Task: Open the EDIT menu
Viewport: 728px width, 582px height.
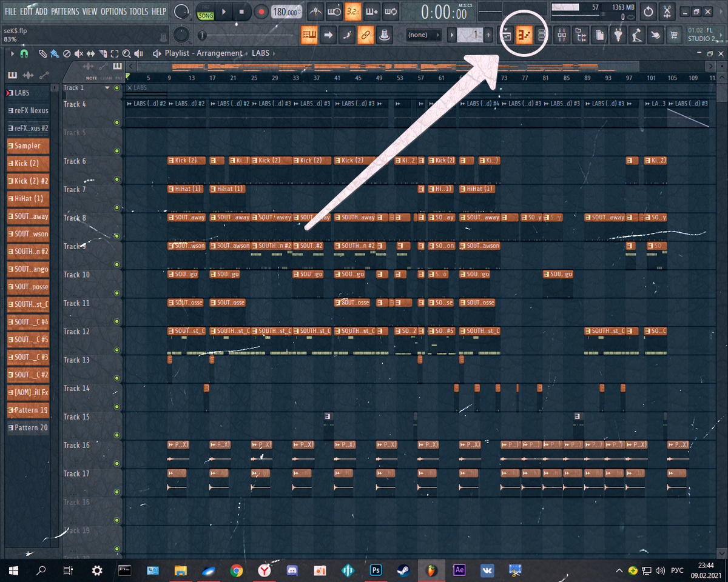Action: coord(26,12)
